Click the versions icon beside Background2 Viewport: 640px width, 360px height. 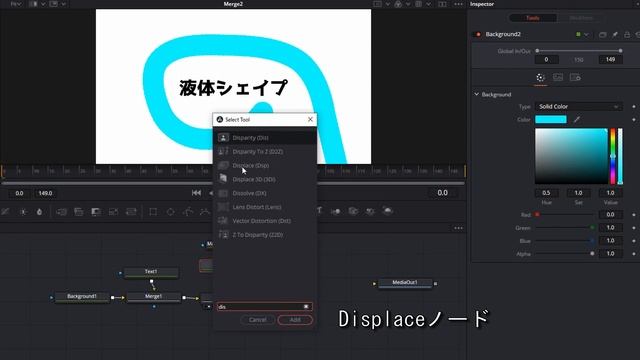602,35
